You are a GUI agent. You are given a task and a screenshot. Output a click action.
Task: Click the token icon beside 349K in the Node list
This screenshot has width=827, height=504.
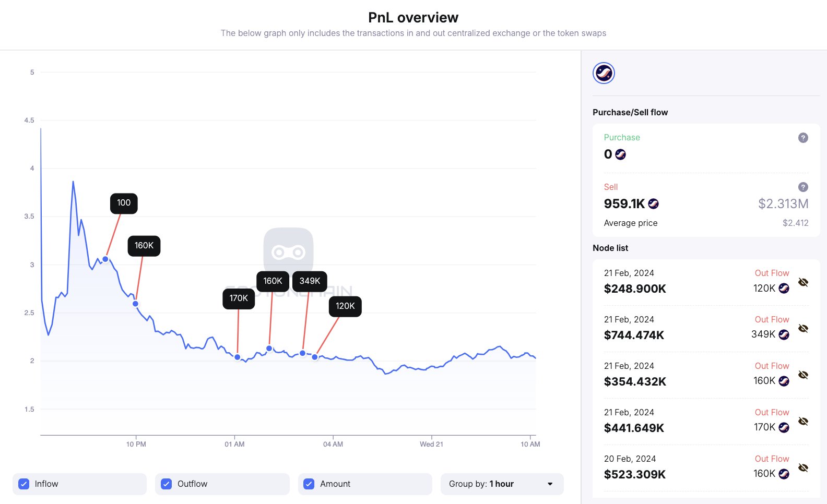click(x=784, y=335)
